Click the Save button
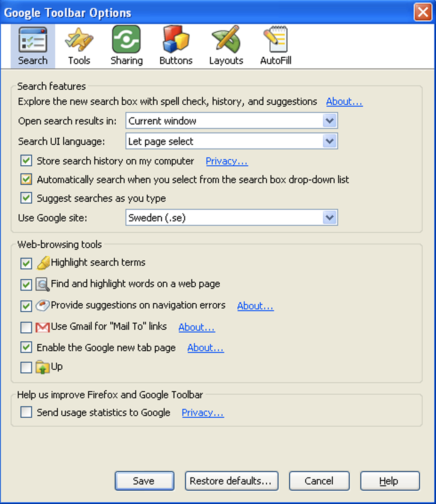436x504 pixels. [144, 481]
